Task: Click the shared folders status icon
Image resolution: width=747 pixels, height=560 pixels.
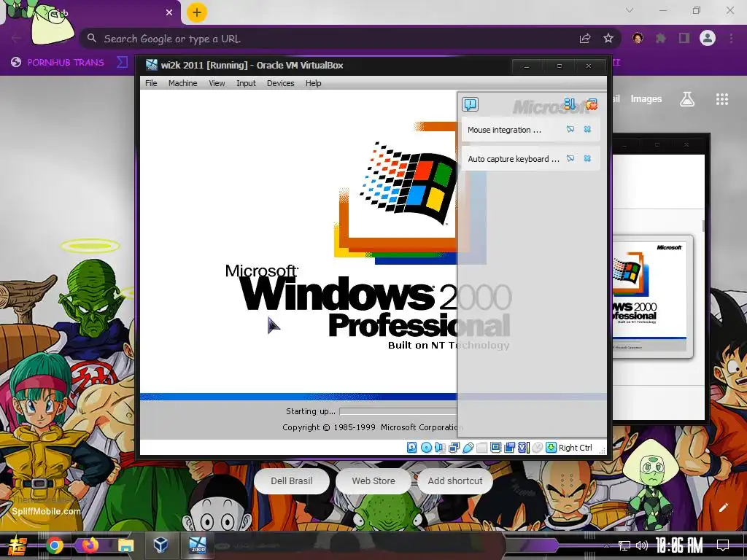Action: [x=481, y=448]
